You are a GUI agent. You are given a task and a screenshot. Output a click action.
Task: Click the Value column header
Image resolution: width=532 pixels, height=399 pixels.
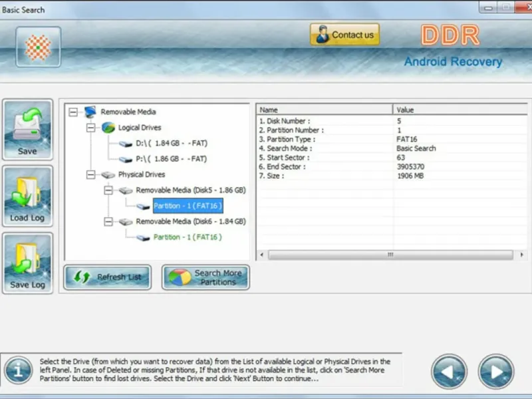tap(460, 110)
